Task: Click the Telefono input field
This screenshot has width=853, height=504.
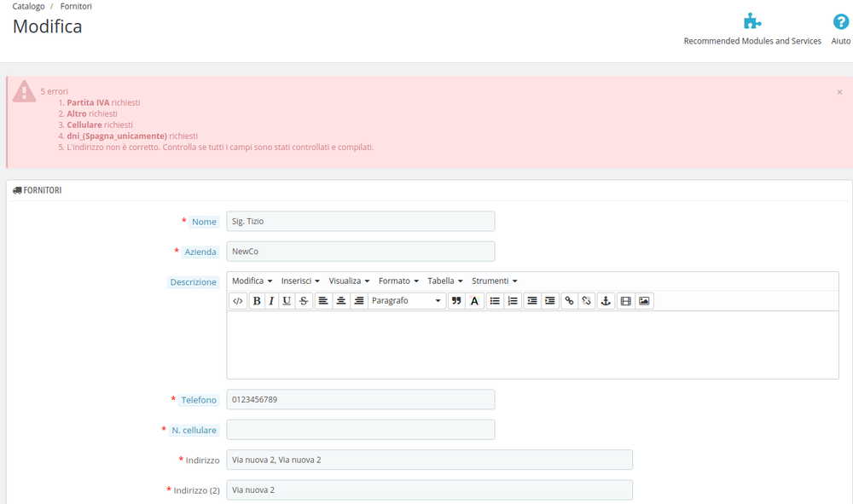Action: (x=361, y=400)
